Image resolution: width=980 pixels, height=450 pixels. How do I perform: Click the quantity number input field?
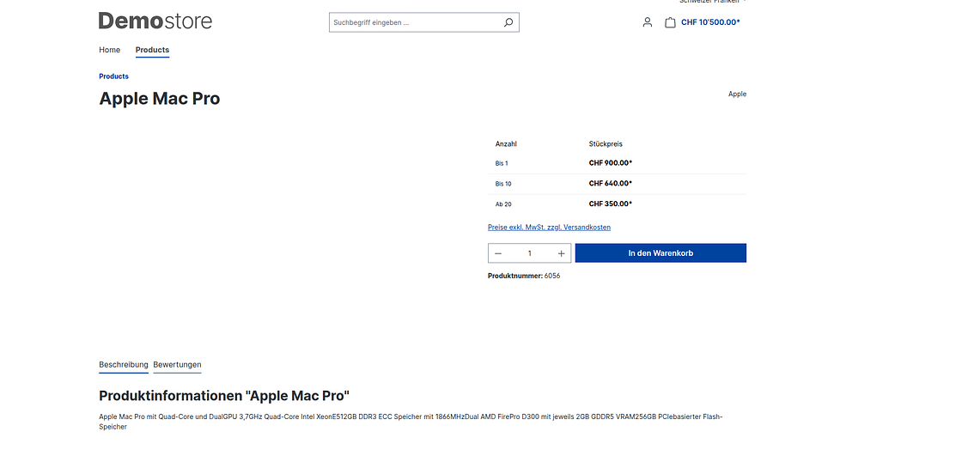(x=530, y=253)
